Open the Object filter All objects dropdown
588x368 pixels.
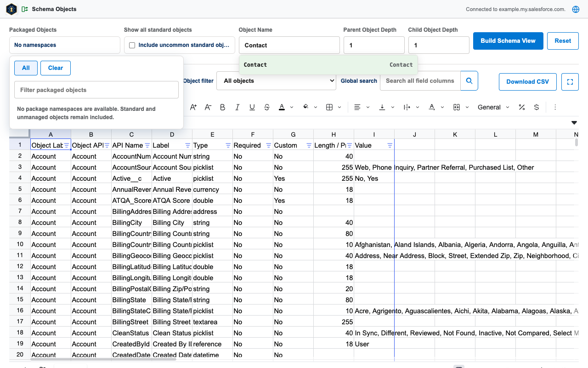[x=277, y=80]
